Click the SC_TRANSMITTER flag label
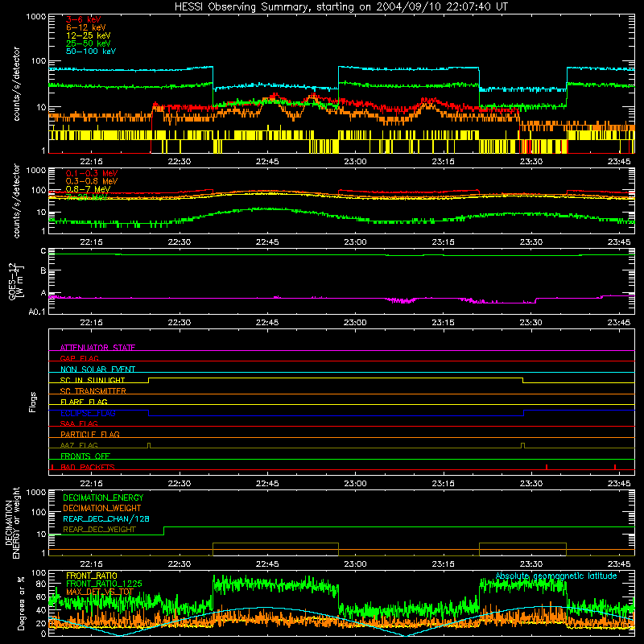The width and height of the screenshot is (644, 644). point(93,391)
